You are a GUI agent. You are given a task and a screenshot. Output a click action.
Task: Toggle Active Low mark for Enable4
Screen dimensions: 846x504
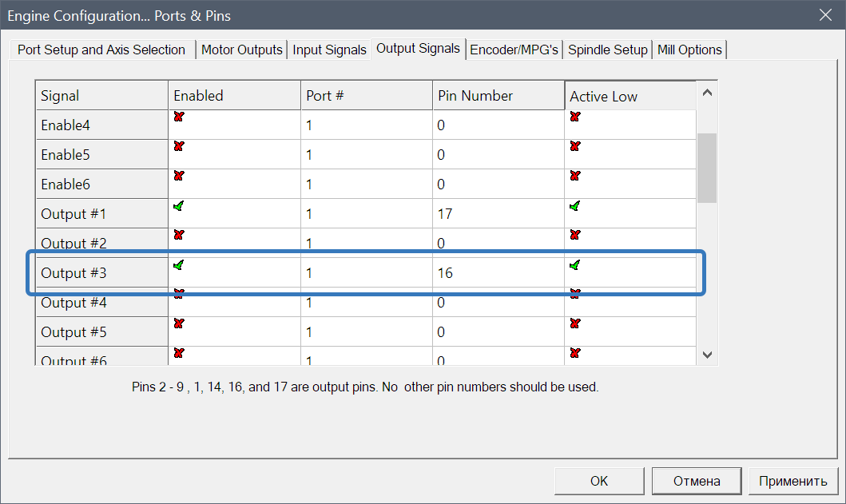575,117
